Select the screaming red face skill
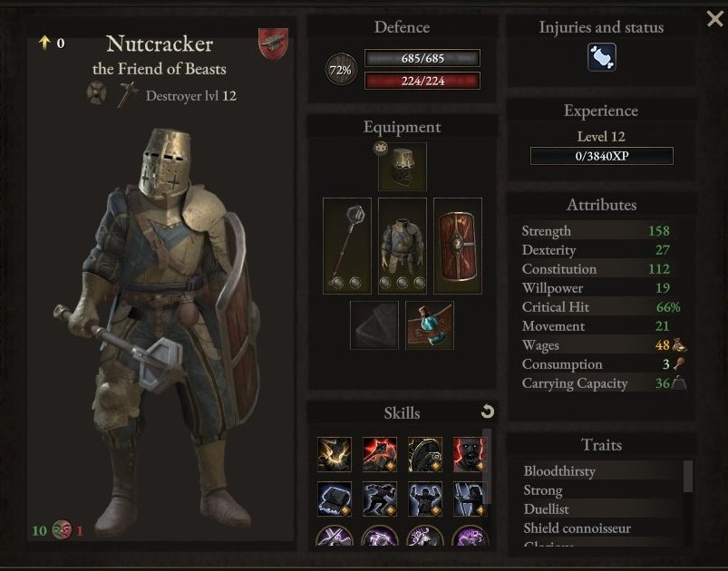Image resolution: width=728 pixels, height=571 pixels. coord(469,454)
